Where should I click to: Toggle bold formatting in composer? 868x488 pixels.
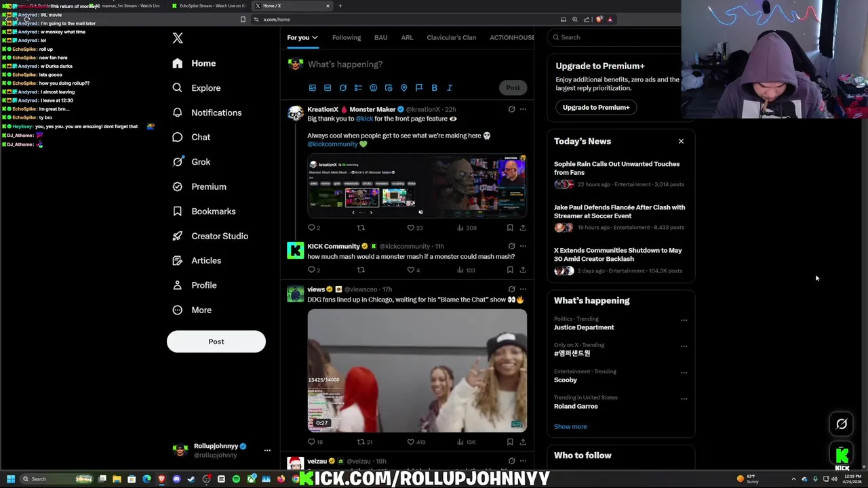[434, 87]
